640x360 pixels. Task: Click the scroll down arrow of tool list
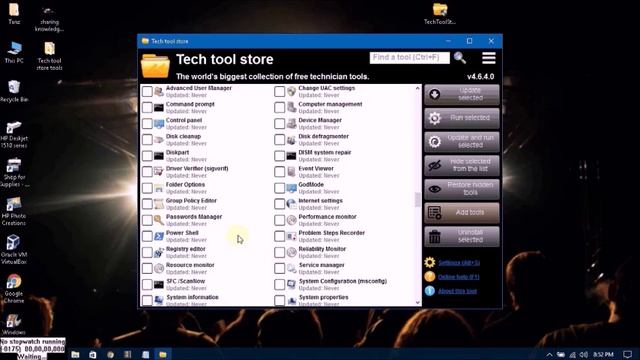417,302
